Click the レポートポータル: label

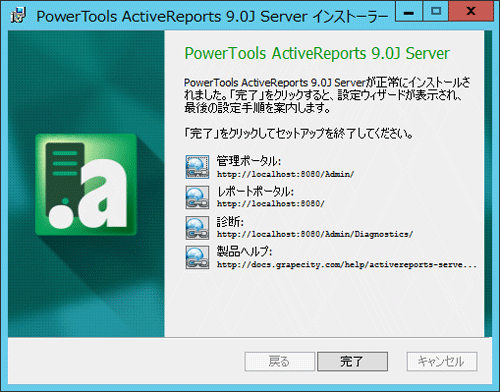pyautogui.click(x=255, y=192)
